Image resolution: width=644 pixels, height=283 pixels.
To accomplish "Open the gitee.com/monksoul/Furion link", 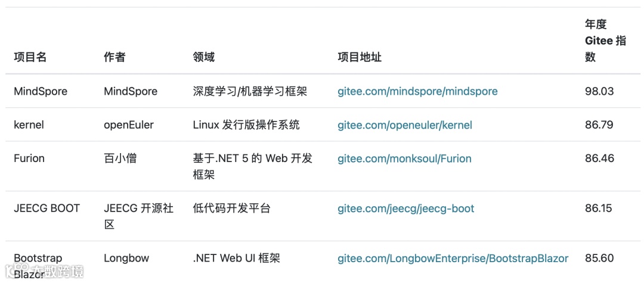I will tap(404, 158).
